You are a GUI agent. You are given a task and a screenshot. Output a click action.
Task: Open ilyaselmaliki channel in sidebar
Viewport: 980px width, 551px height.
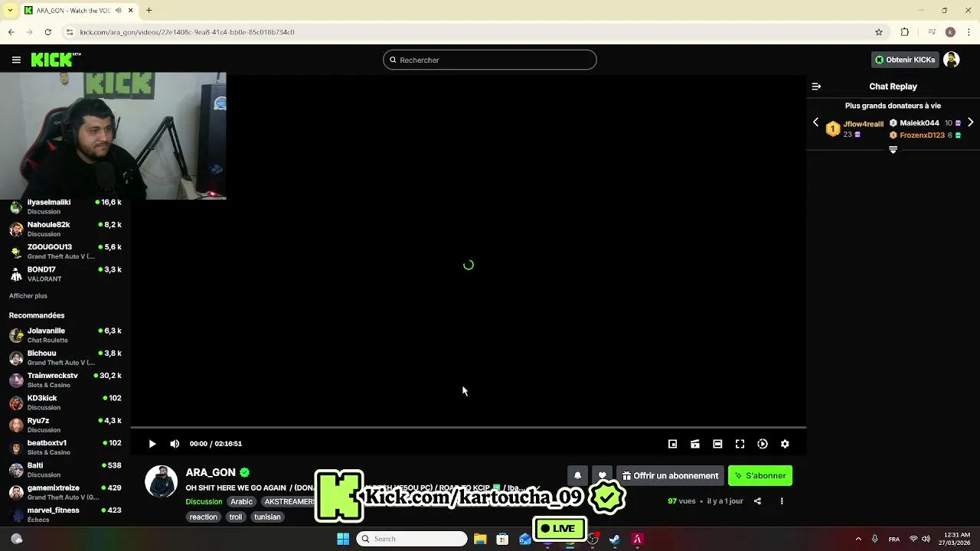(x=65, y=207)
